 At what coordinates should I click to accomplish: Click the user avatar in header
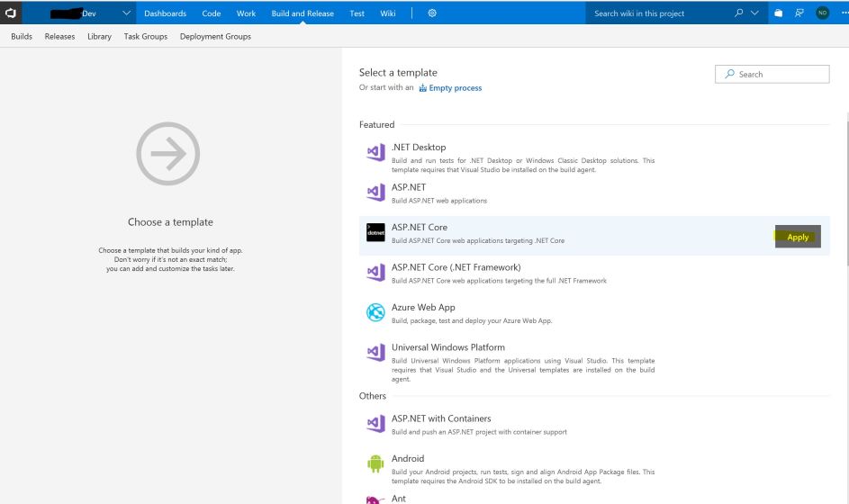822,13
